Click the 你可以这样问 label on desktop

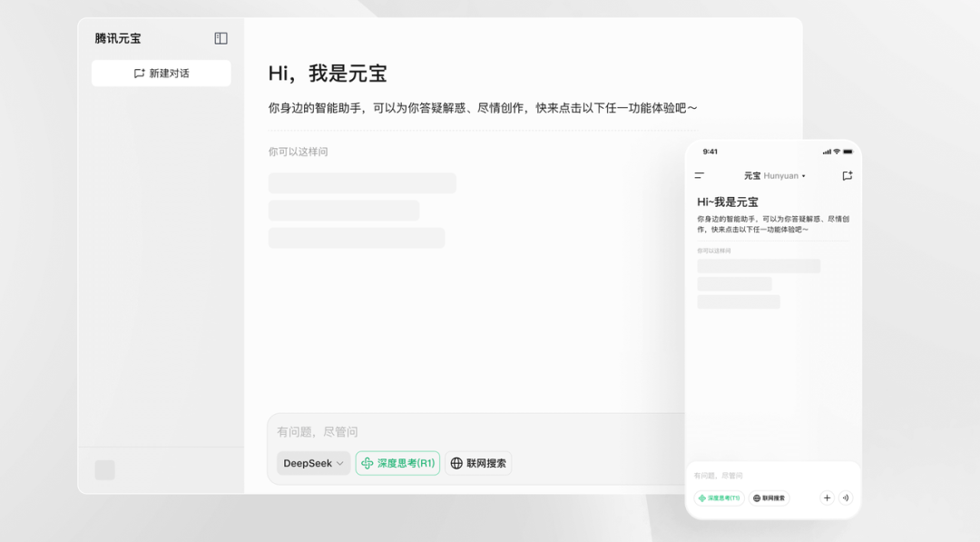299,152
